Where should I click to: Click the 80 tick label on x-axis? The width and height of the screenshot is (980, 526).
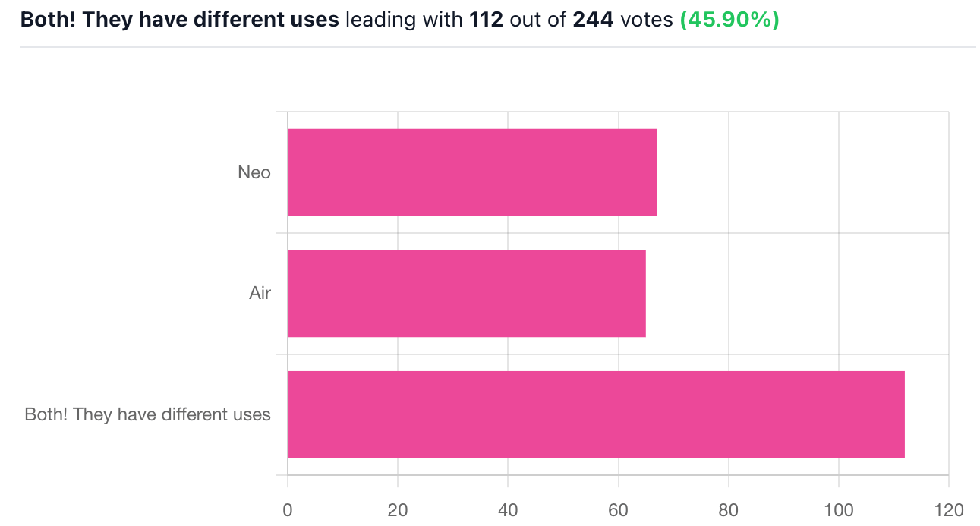tap(728, 509)
